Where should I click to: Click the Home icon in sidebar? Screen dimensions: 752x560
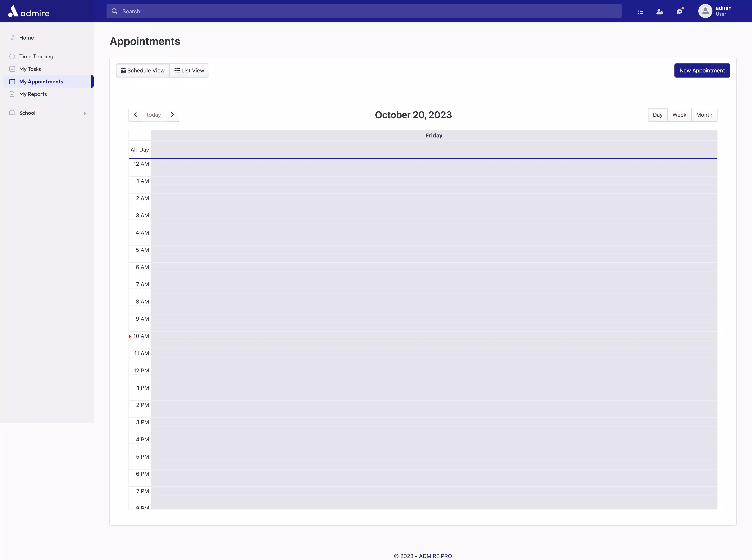pos(12,38)
